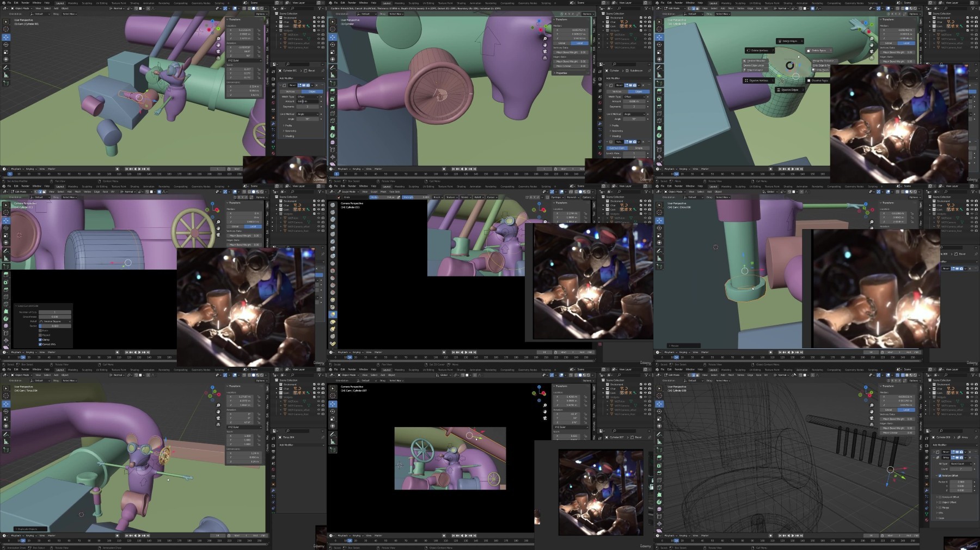Select the Rotate tool in the first frame
The width and height of the screenshot is (980, 550).
[x=6, y=45]
